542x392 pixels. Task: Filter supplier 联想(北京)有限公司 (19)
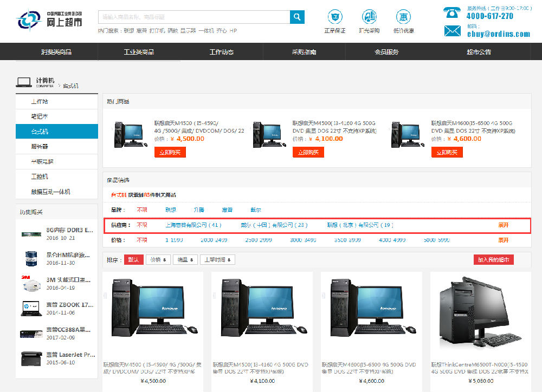point(360,225)
